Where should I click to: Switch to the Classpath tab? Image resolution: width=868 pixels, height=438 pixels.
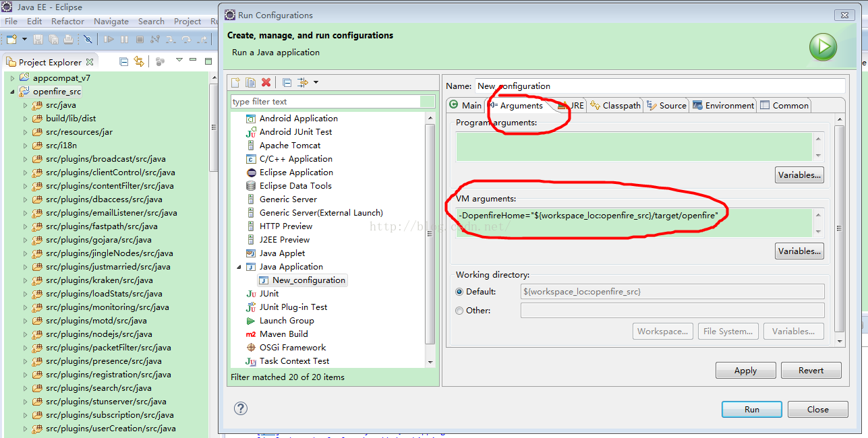point(615,105)
